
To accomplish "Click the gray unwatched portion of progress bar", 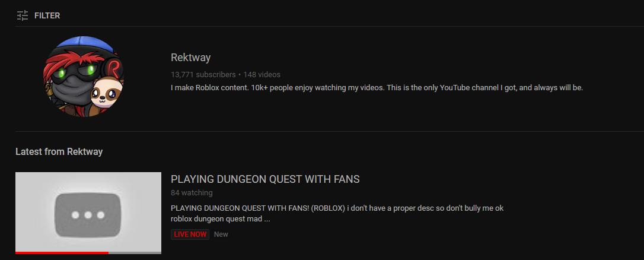I will tap(135, 253).
